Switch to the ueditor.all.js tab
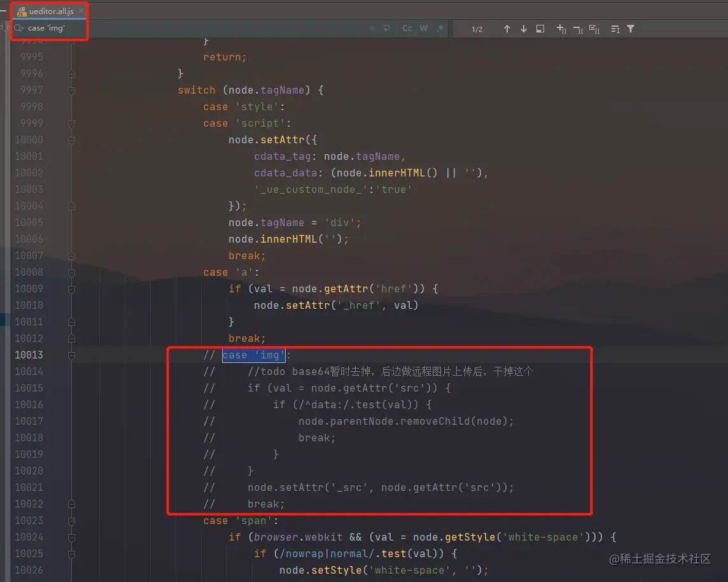Screen dimensions: 728x582 pyautogui.click(x=50, y=11)
